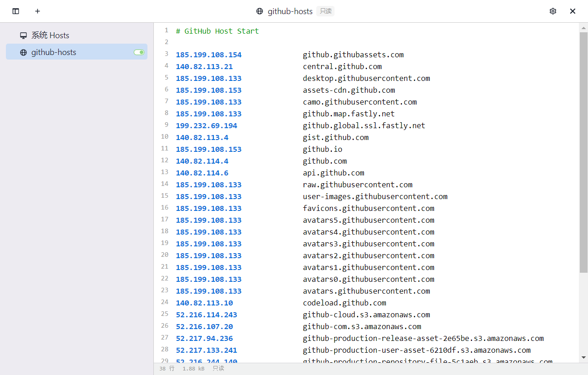
Task: Click github.map.fastly.net hostname
Action: tap(349, 114)
